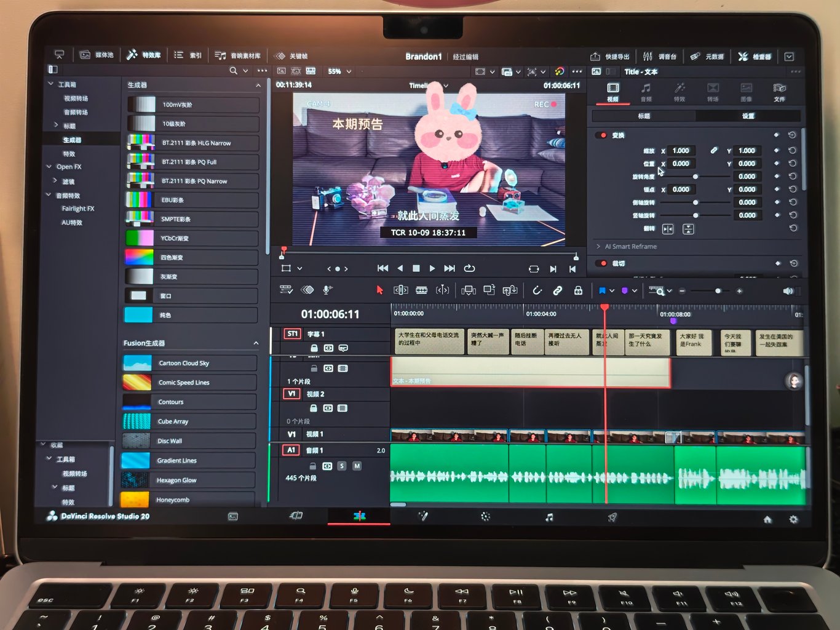The width and height of the screenshot is (840, 630).
Task: Switch to the 转场 inspector tab
Action: click(x=713, y=92)
